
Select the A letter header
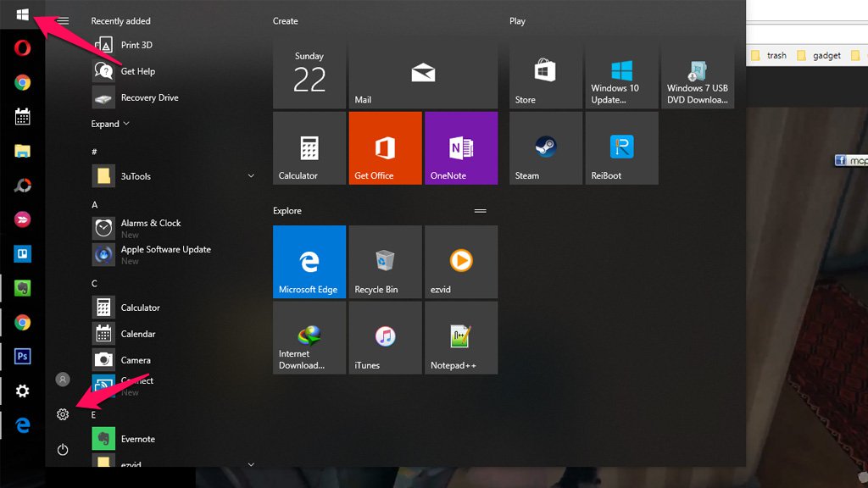point(94,205)
